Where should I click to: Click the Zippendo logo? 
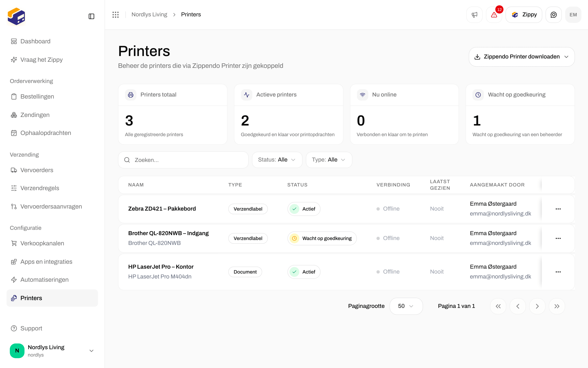click(16, 16)
